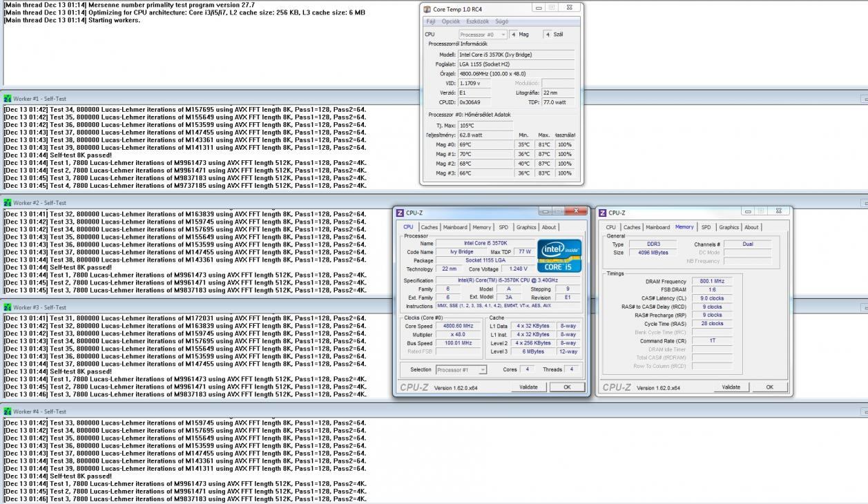868x504 pixels.
Task: Switch to CPU tab in right CPU-Z window
Action: pos(611,227)
